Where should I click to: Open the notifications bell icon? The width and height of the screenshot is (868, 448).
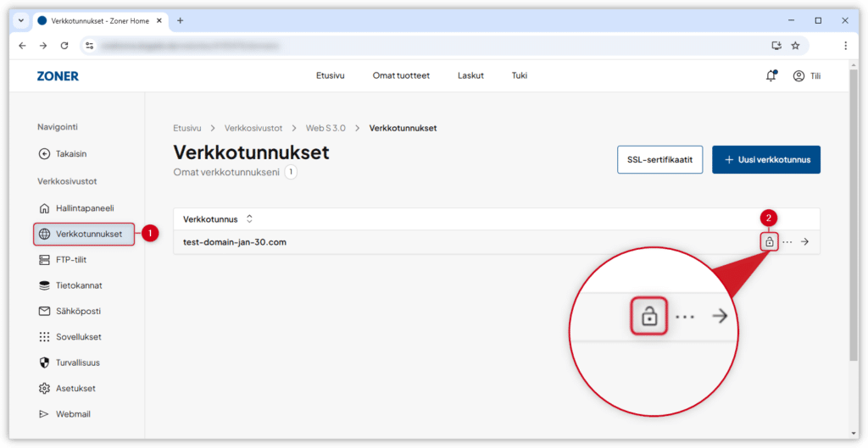[x=771, y=75]
